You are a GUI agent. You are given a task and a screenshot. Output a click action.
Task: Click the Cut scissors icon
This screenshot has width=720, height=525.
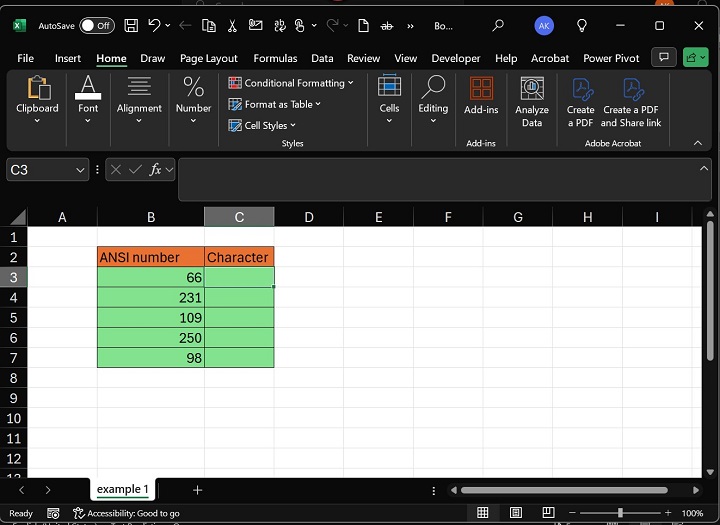point(232,25)
